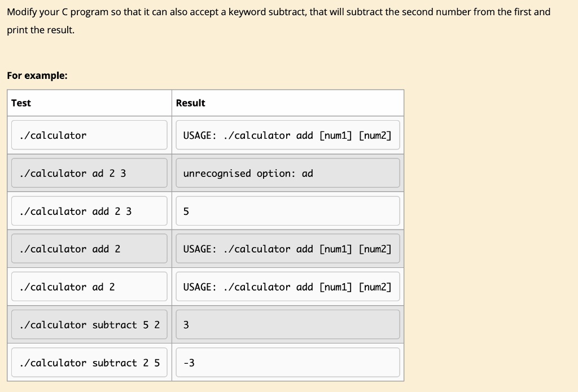Image resolution: width=578 pixels, height=392 pixels.
Task: Click the result box showing 5
Action: pyautogui.click(x=287, y=211)
